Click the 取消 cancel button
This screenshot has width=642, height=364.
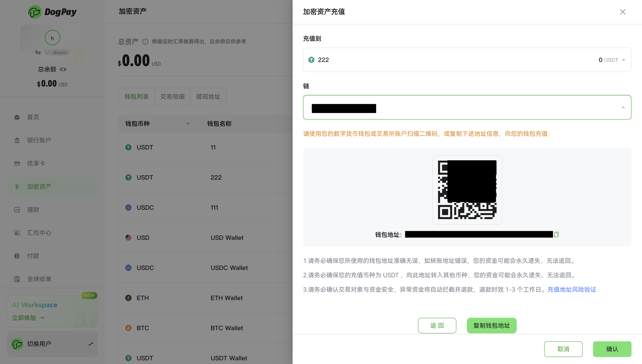pos(563,349)
